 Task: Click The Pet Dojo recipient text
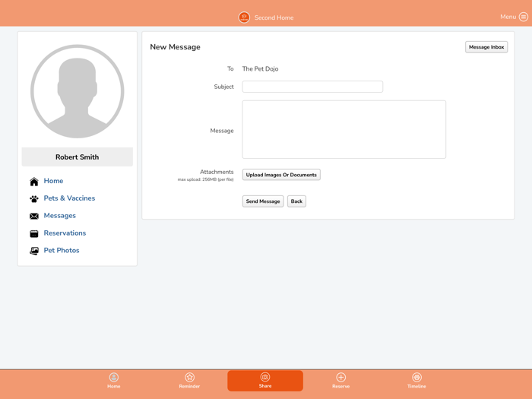point(260,69)
